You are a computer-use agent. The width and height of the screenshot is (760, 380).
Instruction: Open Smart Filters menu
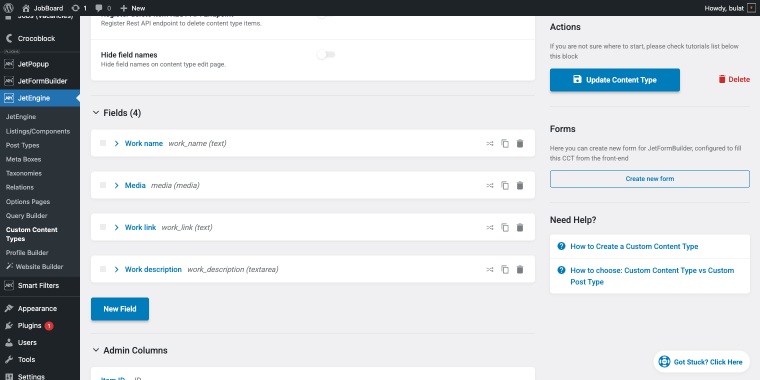coord(38,285)
